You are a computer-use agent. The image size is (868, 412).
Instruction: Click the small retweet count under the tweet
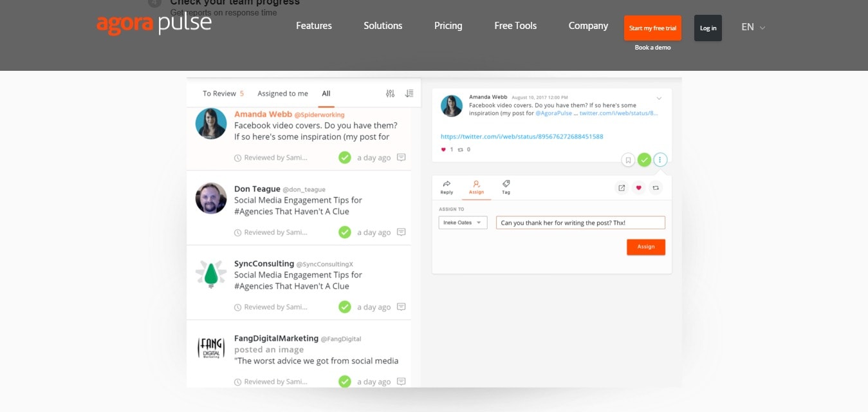pos(464,149)
